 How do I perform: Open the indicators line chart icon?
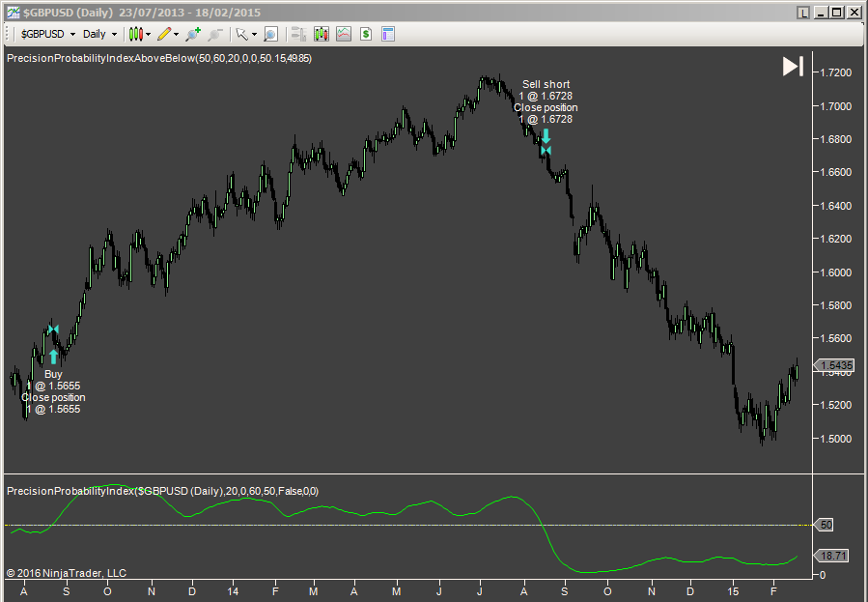tap(344, 35)
